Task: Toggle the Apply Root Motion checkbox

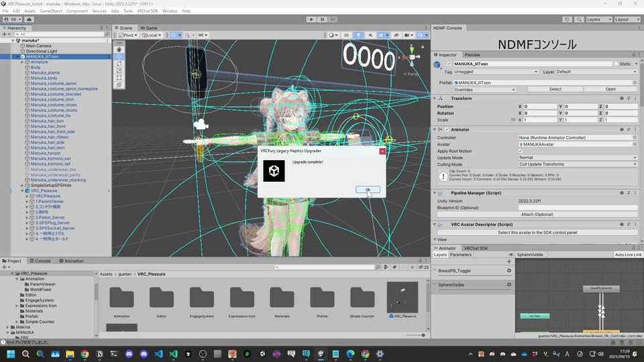Action: click(x=521, y=151)
